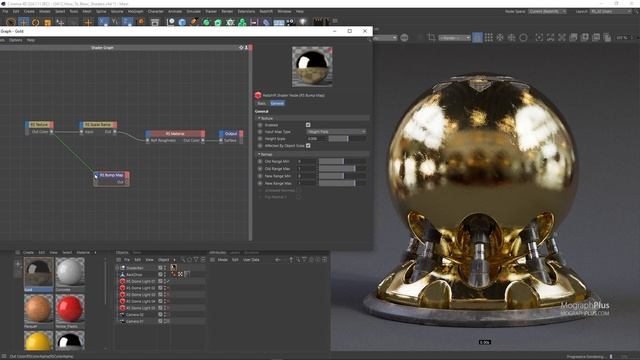Click the globe icon in RenderView toolbar
Image resolution: width=640 pixels, height=360 pixels.
pos(404,38)
